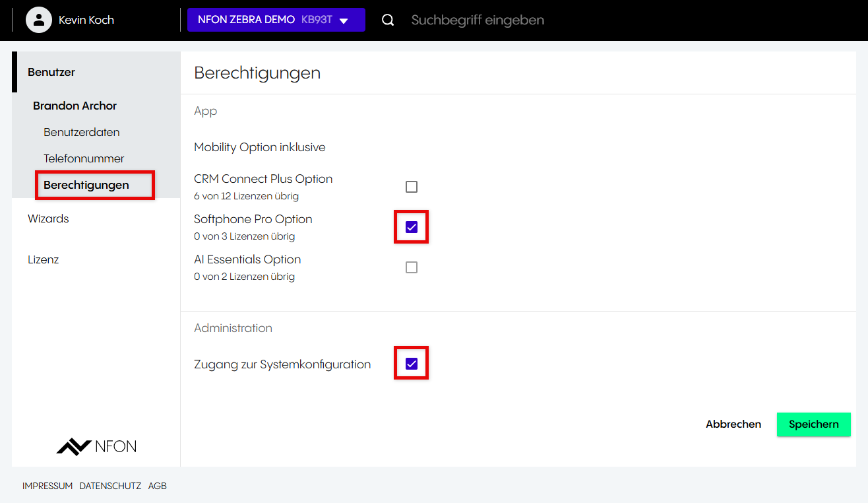Select the Berechtigungen sub-item
868x503 pixels.
click(86, 185)
